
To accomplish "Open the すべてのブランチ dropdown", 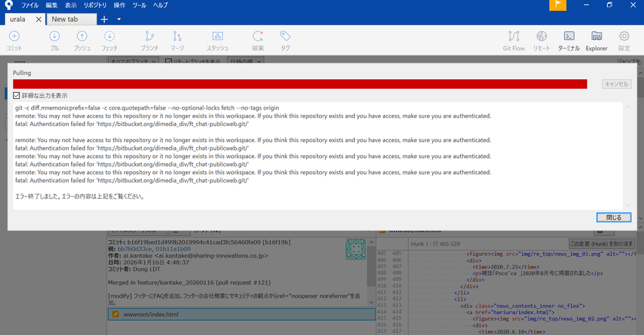I will [x=133, y=61].
